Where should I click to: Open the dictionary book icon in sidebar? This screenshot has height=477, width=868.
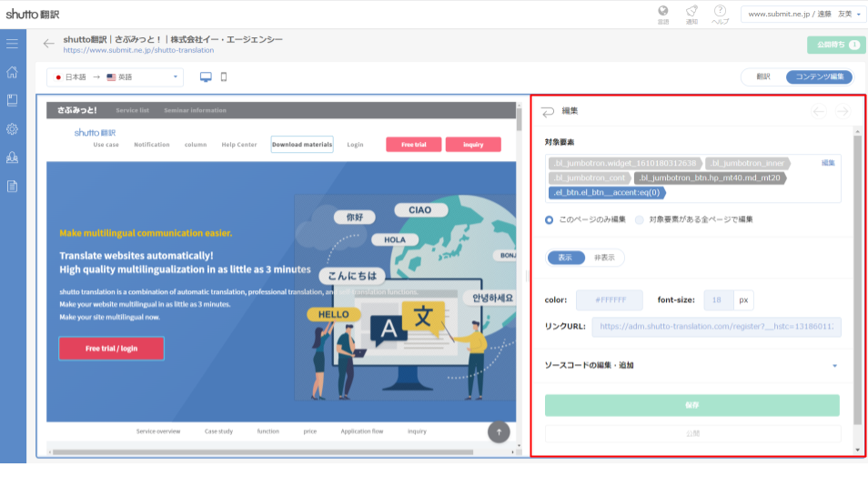click(12, 100)
